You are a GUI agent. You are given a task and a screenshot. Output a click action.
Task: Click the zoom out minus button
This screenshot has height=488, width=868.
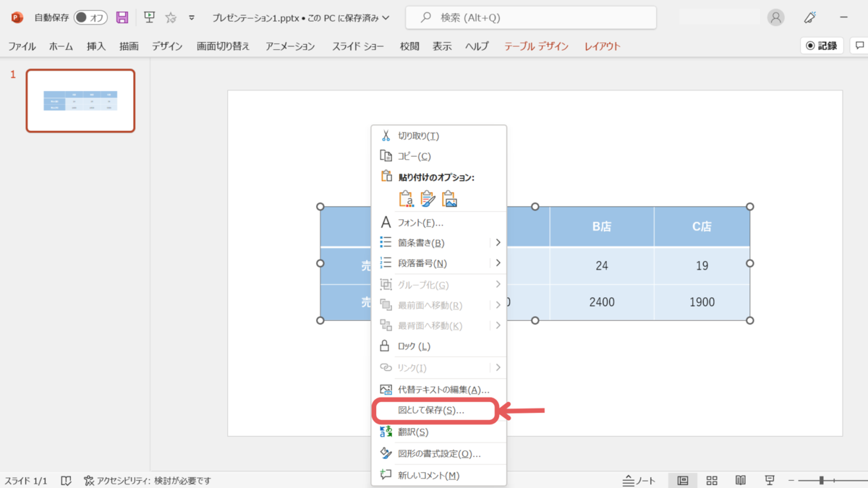791,481
